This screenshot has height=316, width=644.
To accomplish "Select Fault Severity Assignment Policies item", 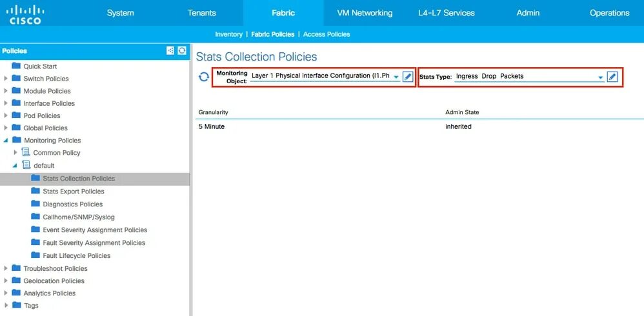I will click(94, 242).
